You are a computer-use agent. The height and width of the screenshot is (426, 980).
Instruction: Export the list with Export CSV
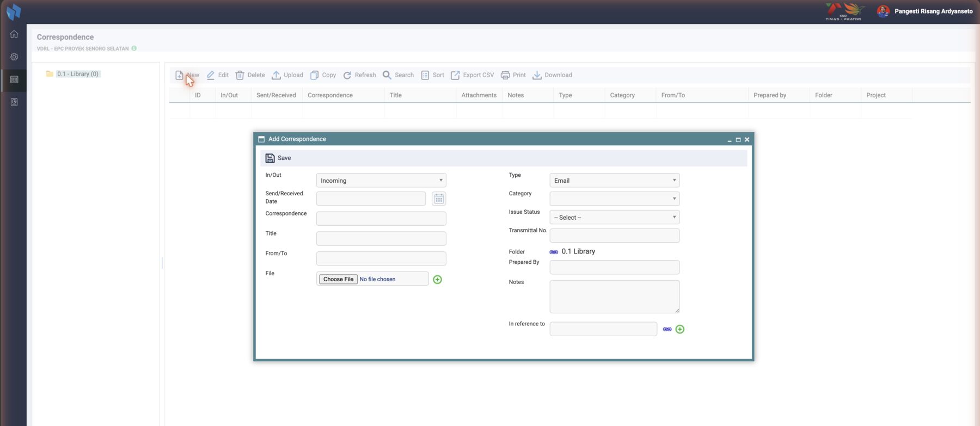(x=472, y=75)
